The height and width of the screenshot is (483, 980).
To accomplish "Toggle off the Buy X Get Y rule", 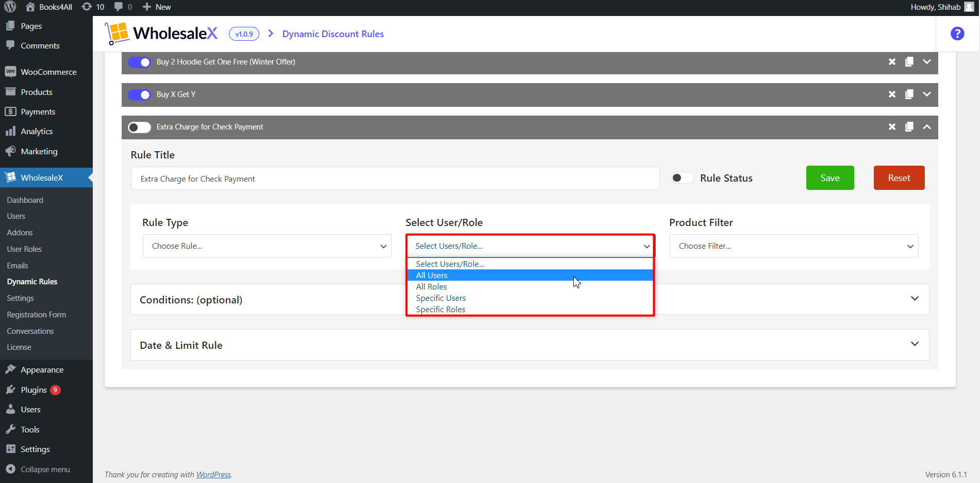I will coord(139,94).
